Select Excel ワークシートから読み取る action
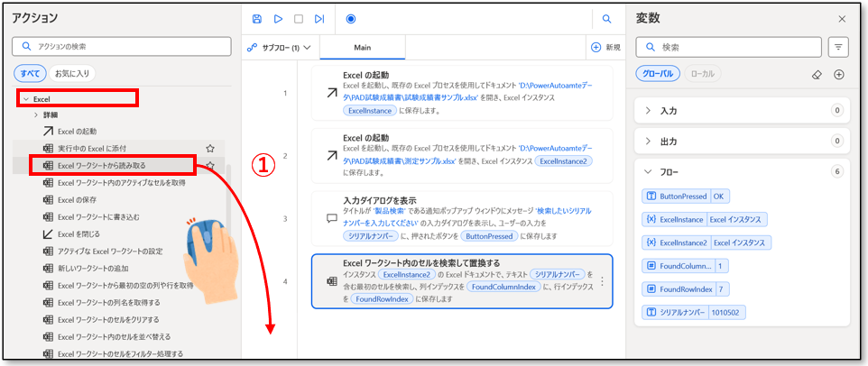Screen dimensions: 868x366 tap(101, 165)
